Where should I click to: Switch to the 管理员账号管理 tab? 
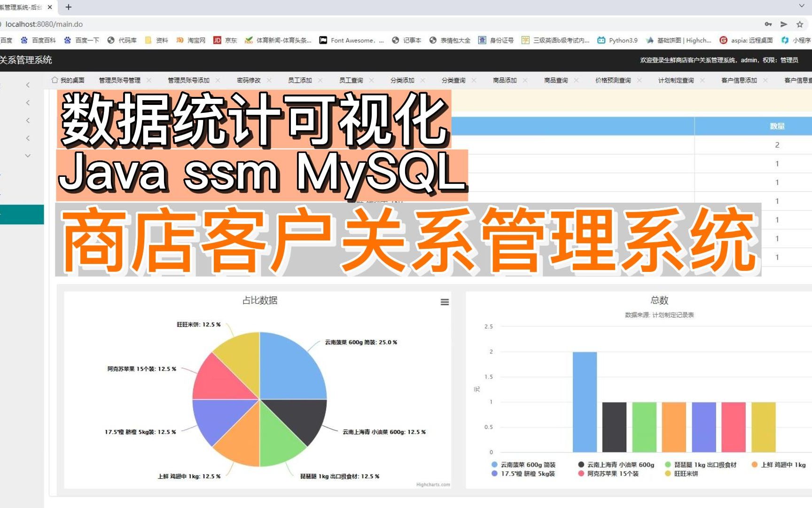(x=119, y=80)
